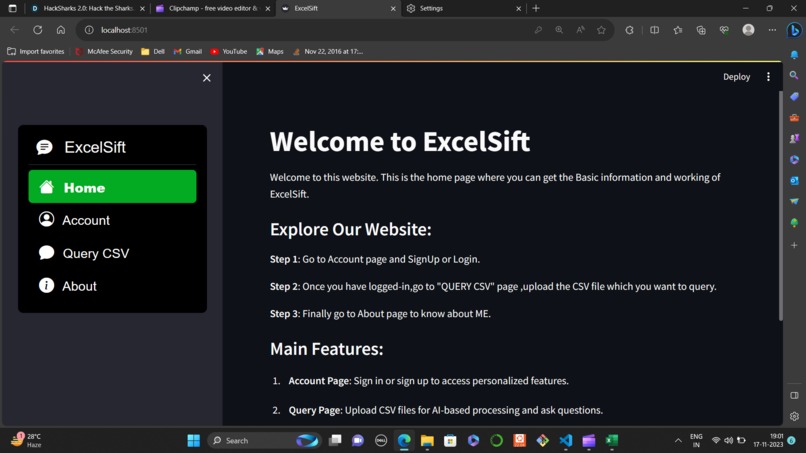Switch to the Settings browser tab
806x453 pixels.
463,8
